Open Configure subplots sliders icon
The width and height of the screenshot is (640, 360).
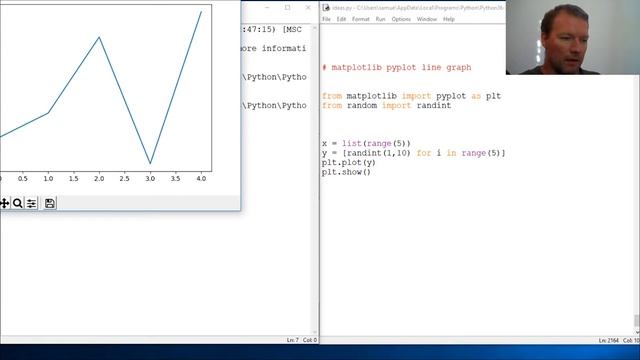pyautogui.click(x=31, y=203)
